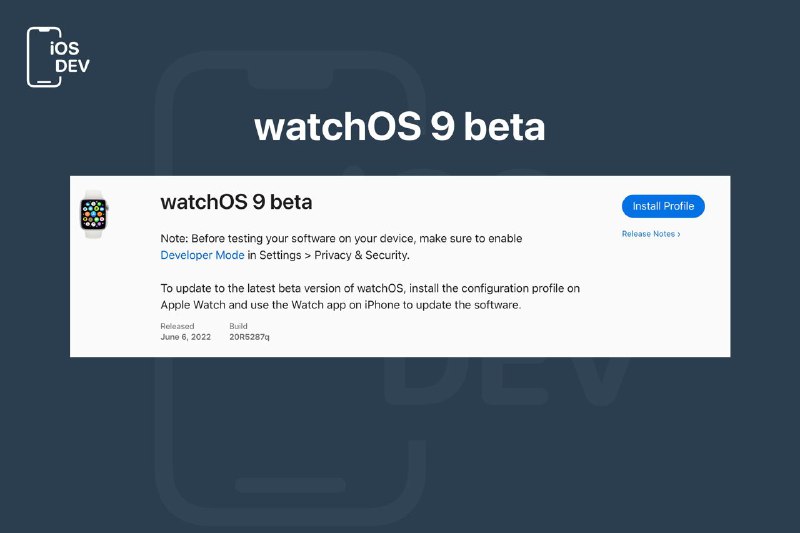
Task: Click the note about testing your software
Action: (x=341, y=247)
